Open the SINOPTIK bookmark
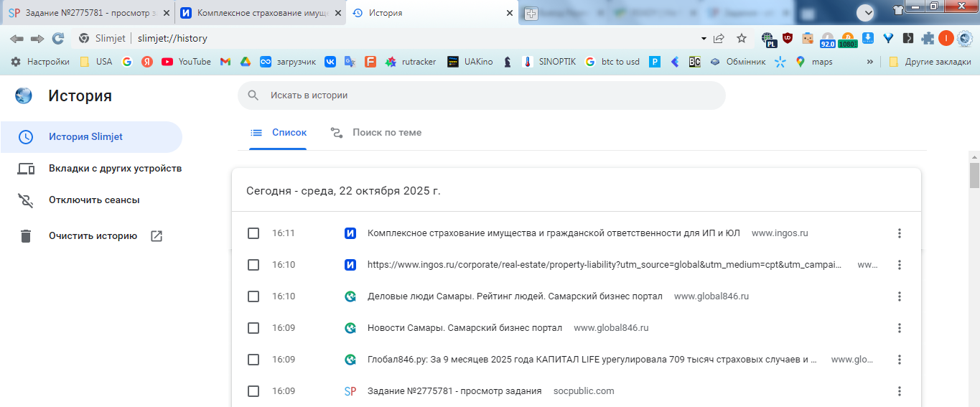980x407 pixels. pos(549,62)
